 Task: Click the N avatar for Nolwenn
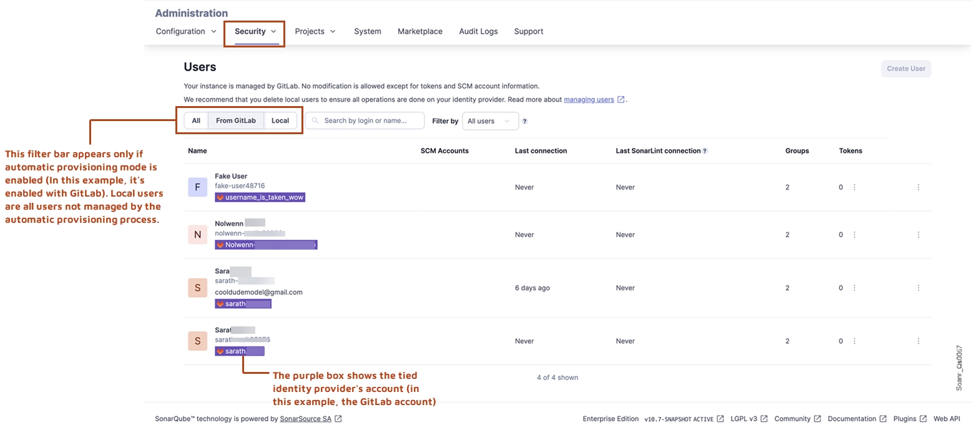(197, 235)
